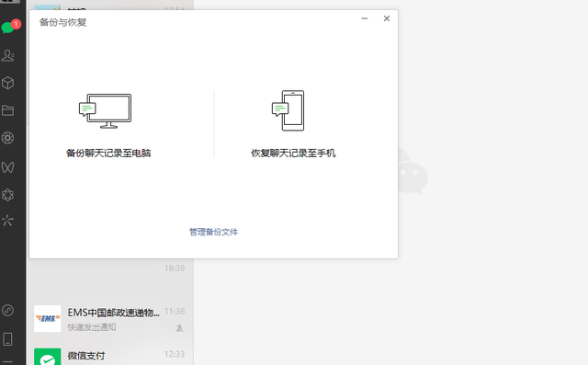Viewport: 588px width, 365px height.
Task: Click the 微信支付 green avatar
Action: 47,357
